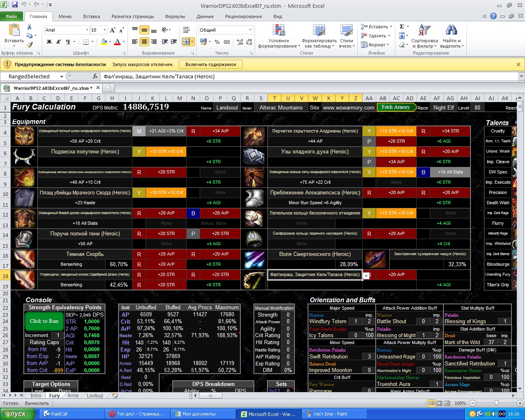The width and height of the screenshot is (525, 420).
Task: Decrease font size with the small A icon
Action: [122, 30]
